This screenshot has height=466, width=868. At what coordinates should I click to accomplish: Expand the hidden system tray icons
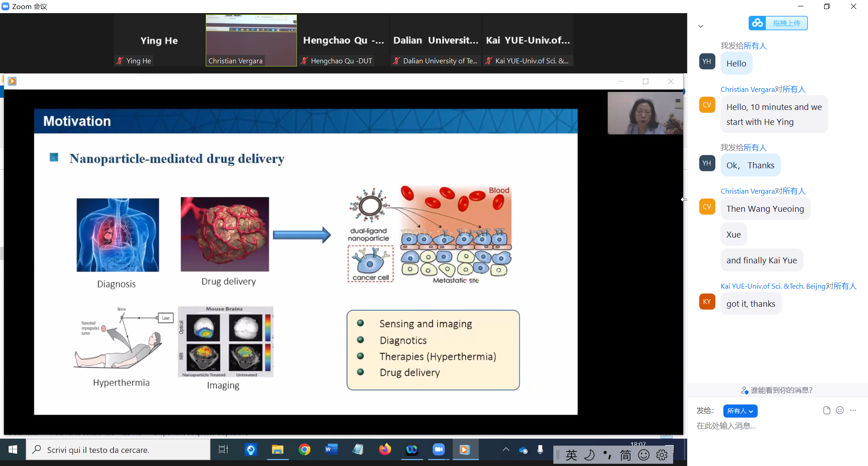click(x=506, y=450)
